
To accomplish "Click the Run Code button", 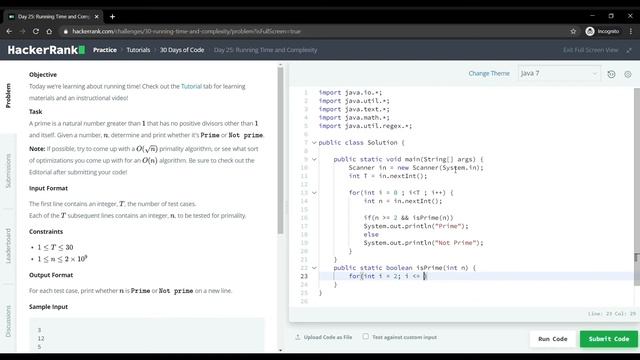I will (x=553, y=339).
